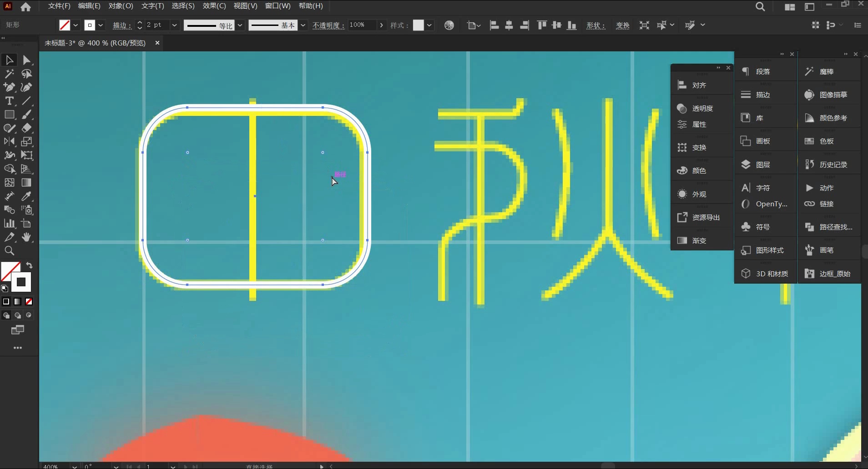868x469 pixels.
Task: Click the Home icon
Action: click(26, 6)
